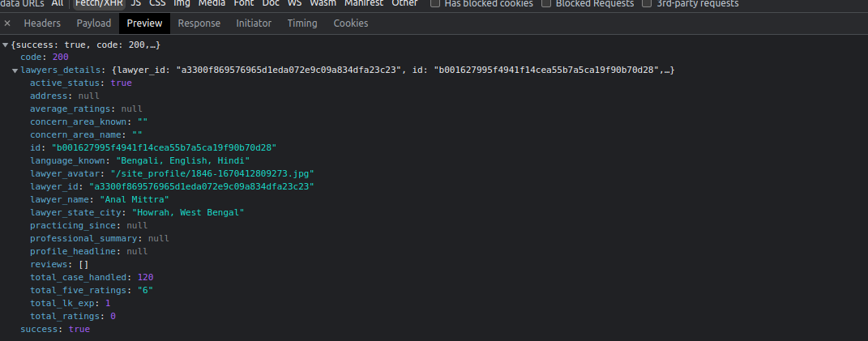This screenshot has width=868, height=341.
Task: Enable Has blocked cookies checkbox
Action: (x=435, y=3)
